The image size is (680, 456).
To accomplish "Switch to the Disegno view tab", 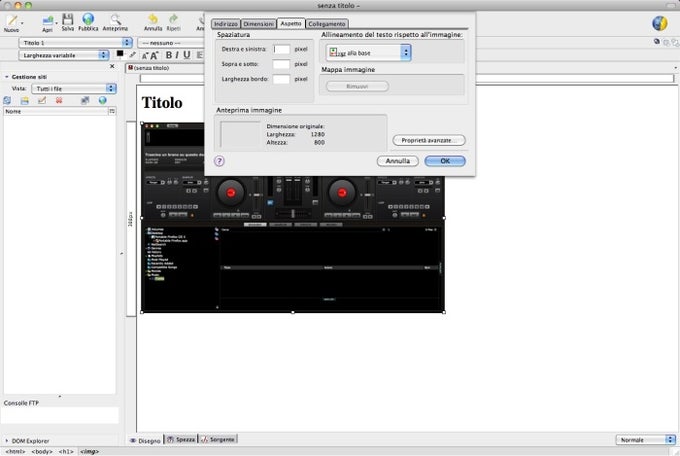I will pos(145,440).
